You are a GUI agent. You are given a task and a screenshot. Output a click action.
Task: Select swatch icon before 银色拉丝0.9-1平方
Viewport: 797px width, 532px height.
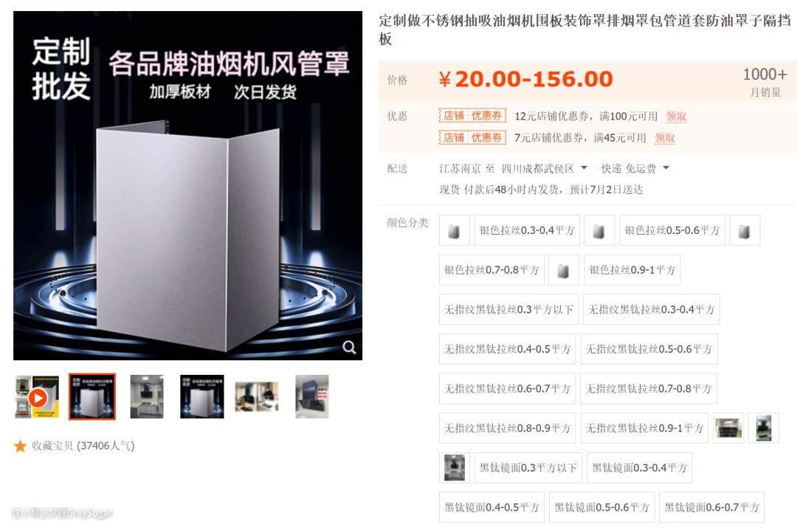563,270
